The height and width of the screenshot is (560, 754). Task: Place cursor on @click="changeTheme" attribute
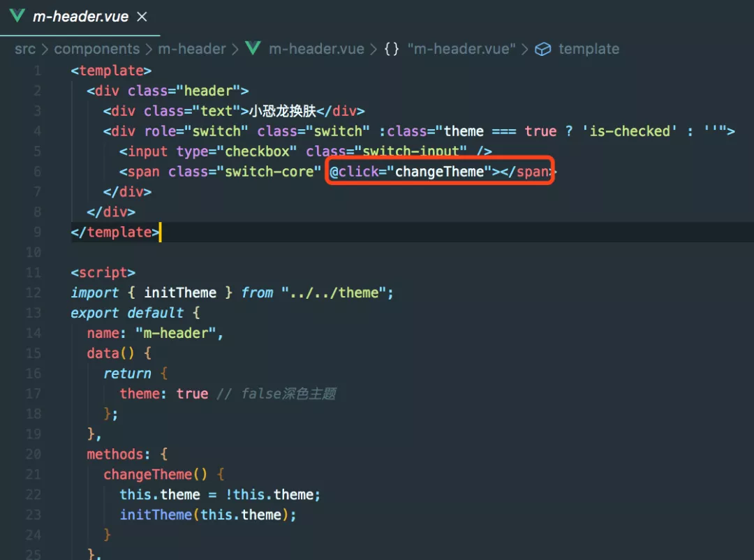[x=411, y=172]
